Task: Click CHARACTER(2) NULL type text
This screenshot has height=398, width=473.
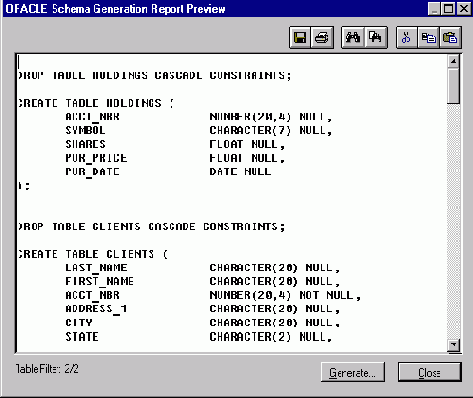Action: click(x=270, y=337)
